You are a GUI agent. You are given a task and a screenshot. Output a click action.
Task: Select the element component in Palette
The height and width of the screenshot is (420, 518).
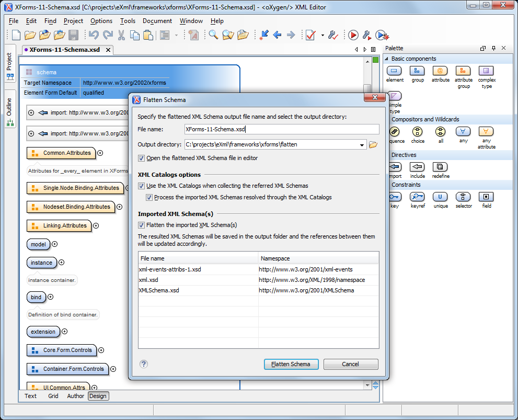[x=395, y=74]
